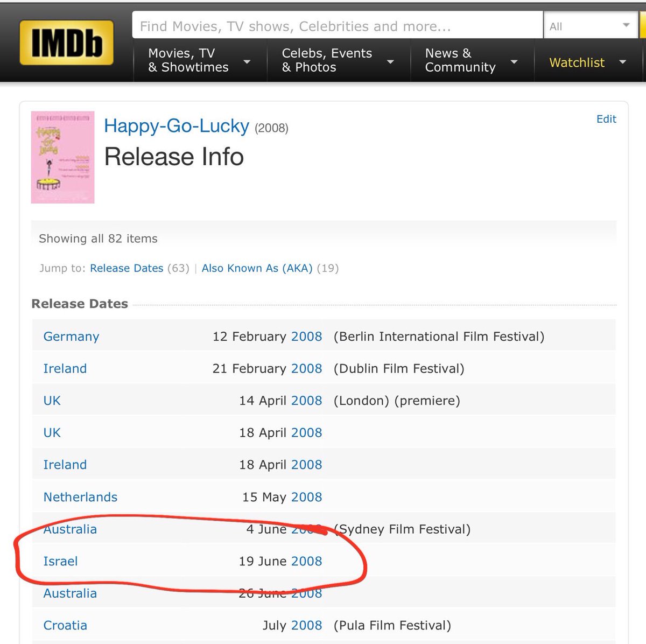Image resolution: width=646 pixels, height=644 pixels.
Task: Open the Israel country link
Action: tap(60, 561)
